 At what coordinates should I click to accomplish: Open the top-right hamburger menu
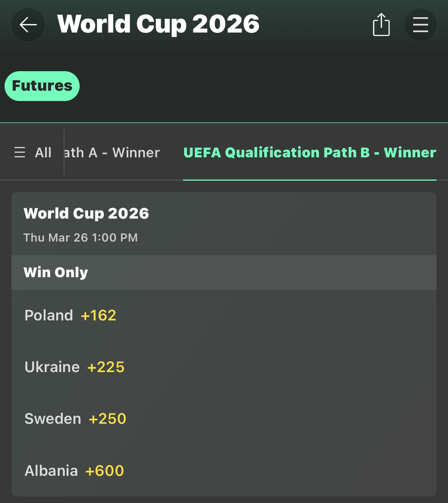[x=420, y=25]
